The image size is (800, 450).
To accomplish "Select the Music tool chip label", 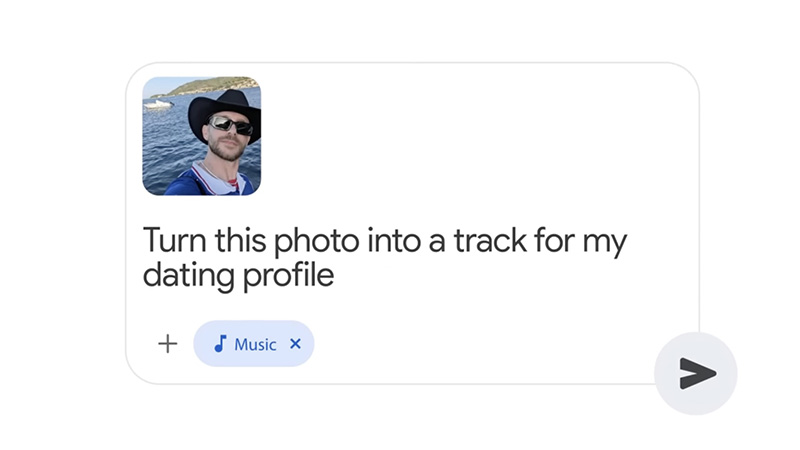I will tap(255, 344).
